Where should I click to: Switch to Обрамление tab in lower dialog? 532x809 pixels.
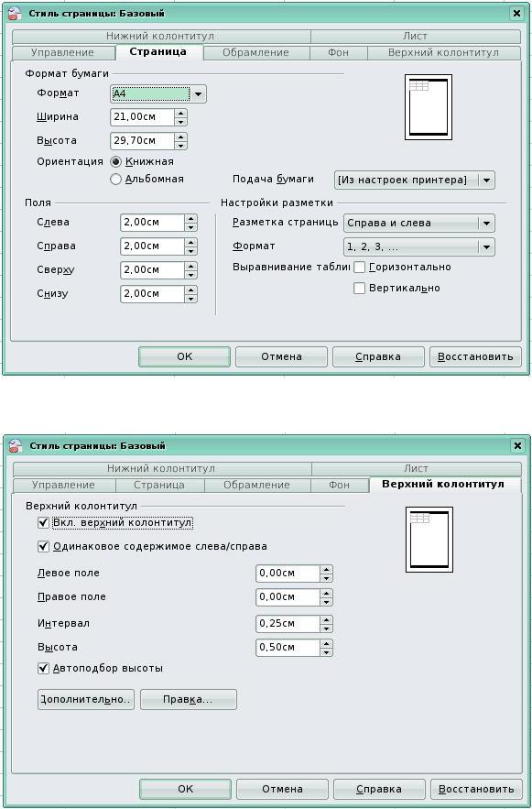[256, 485]
